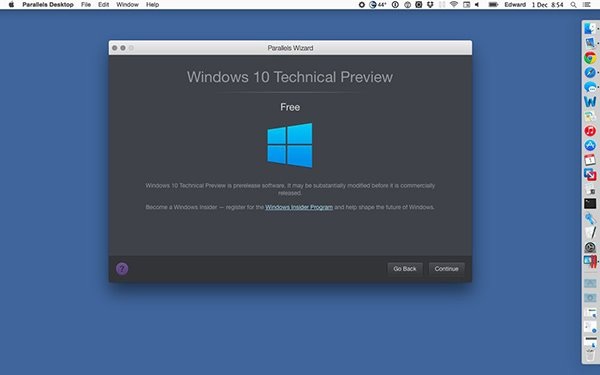This screenshot has width=600, height=375.
Task: Minimize the Parallels Wizard window
Action: [x=123, y=48]
